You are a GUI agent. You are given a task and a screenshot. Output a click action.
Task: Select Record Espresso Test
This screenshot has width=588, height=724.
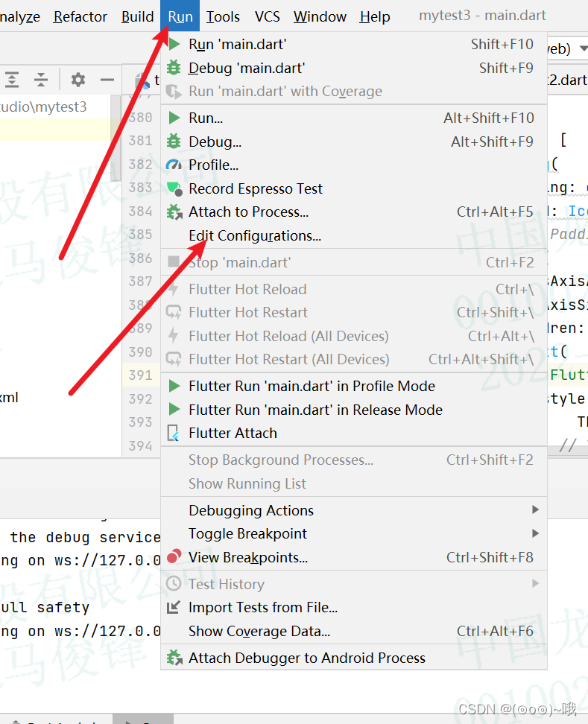(354, 188)
